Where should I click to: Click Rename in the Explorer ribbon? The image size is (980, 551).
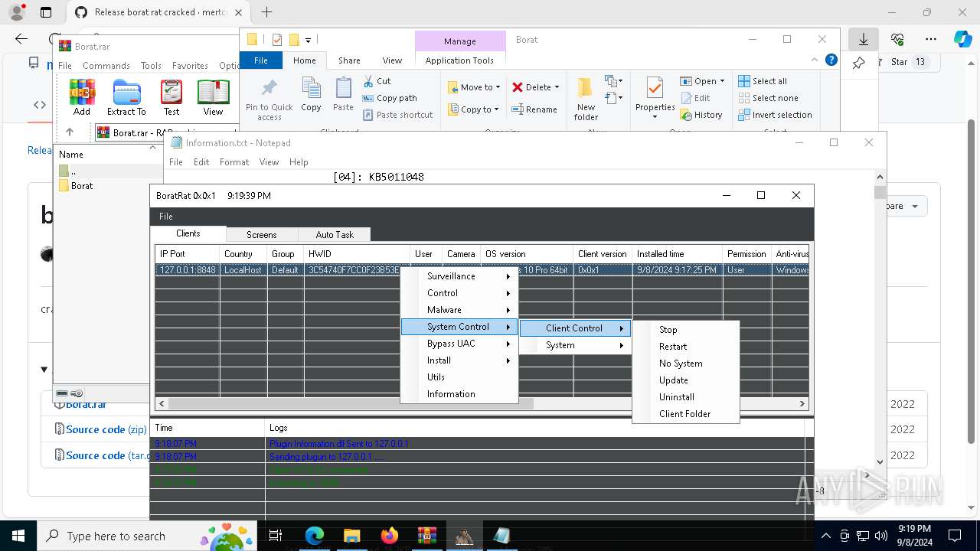tap(534, 109)
